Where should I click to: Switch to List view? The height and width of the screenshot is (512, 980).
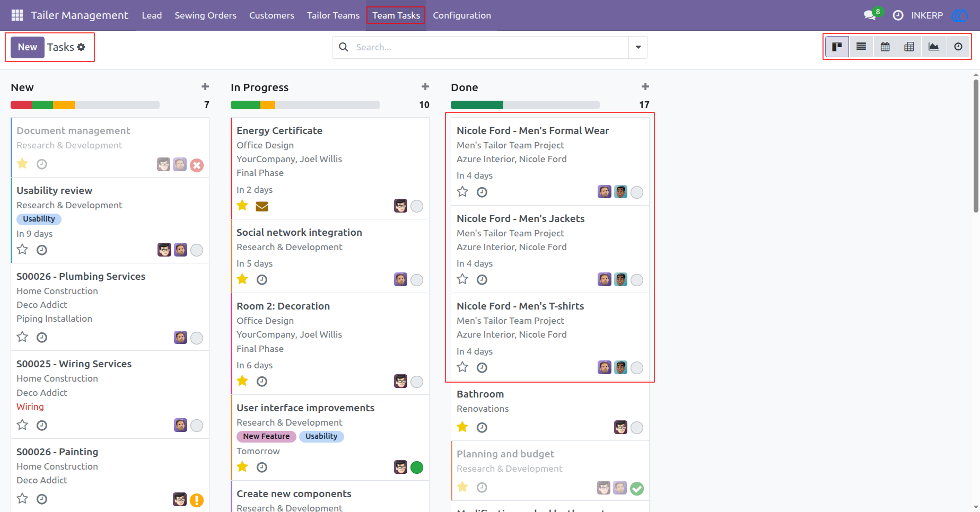(x=861, y=47)
